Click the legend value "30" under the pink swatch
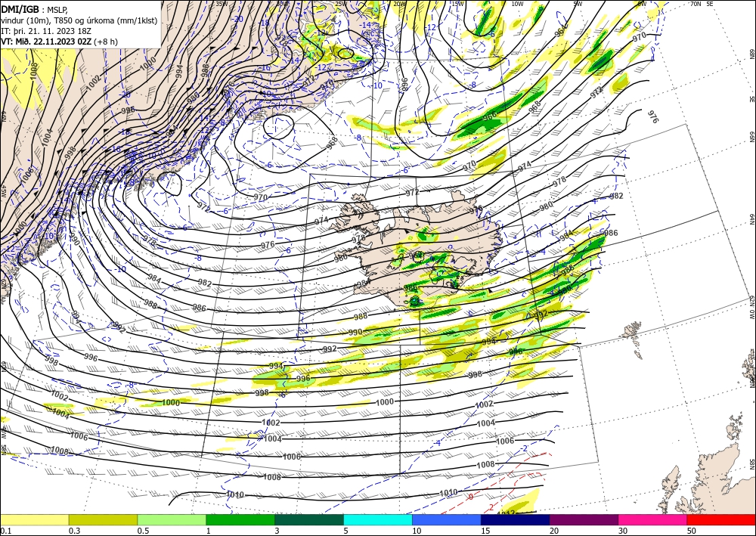Viewport: 756px width, 536px height. (x=623, y=531)
